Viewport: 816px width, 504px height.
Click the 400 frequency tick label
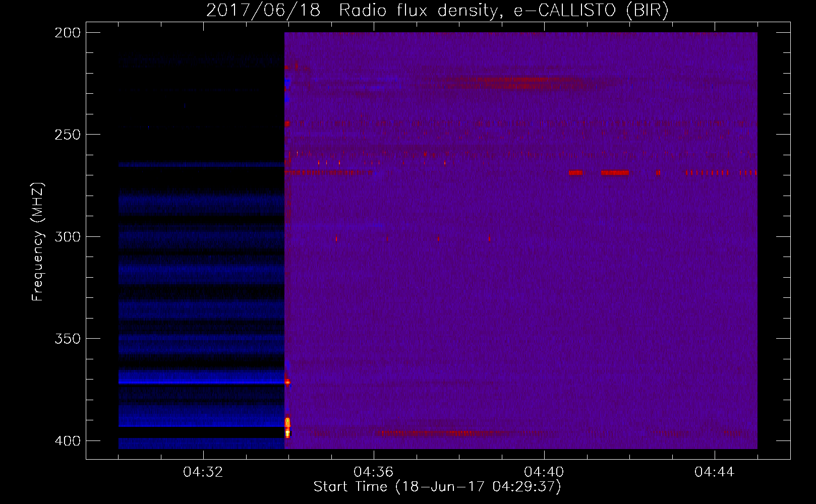pyautogui.click(x=67, y=441)
